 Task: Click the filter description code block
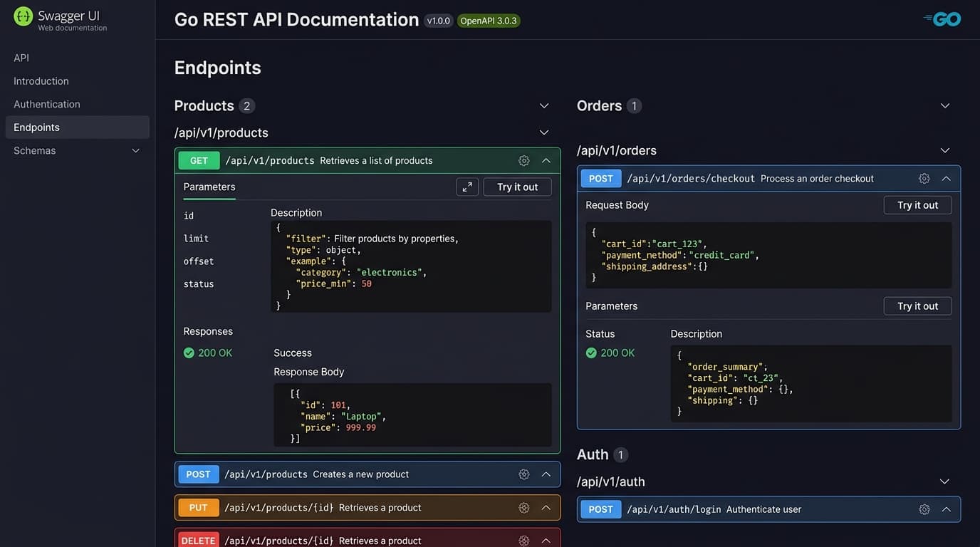[411, 266]
